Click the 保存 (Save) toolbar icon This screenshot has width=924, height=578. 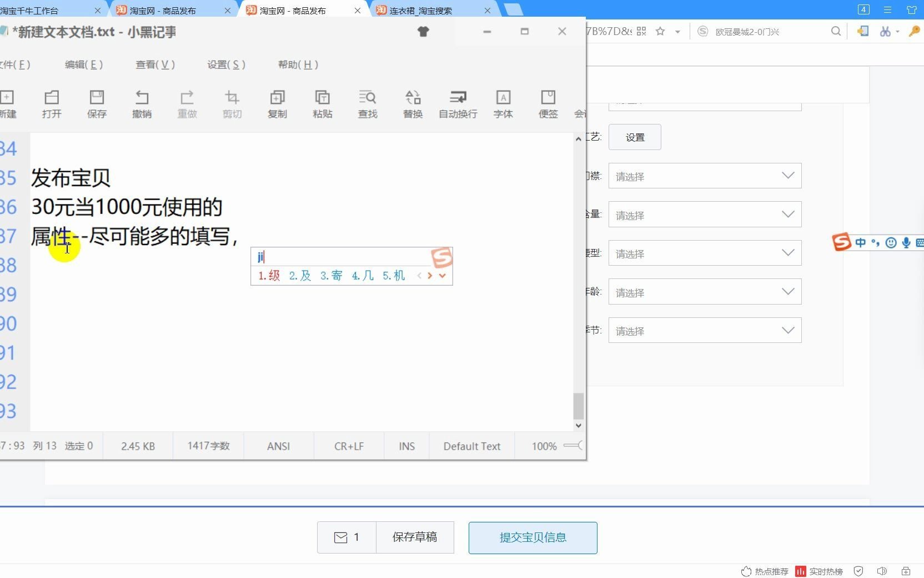point(97,104)
